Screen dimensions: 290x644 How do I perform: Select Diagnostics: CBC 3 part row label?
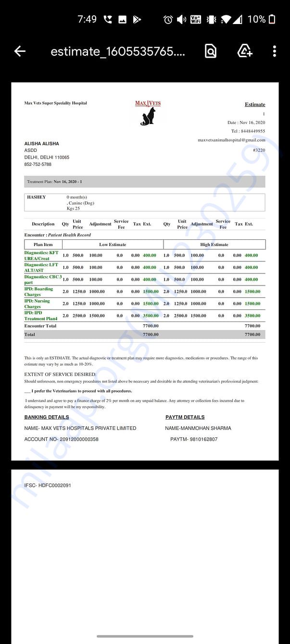click(43, 279)
